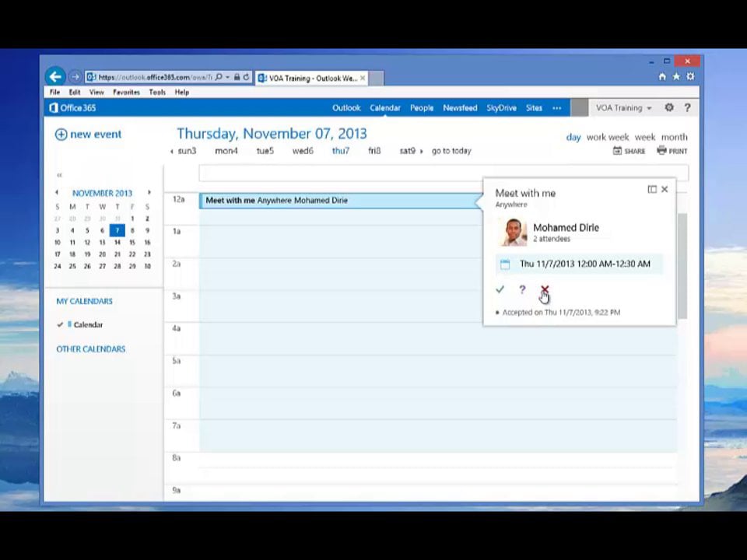Switch to Outlook mail
This screenshot has height=560, width=747.
[x=346, y=108]
